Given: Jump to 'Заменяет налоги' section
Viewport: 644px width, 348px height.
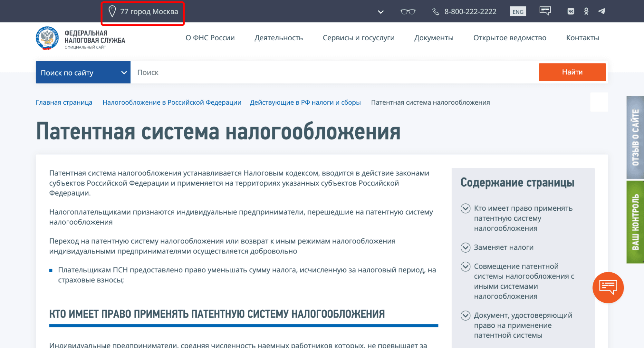Looking at the screenshot, I should tap(504, 247).
